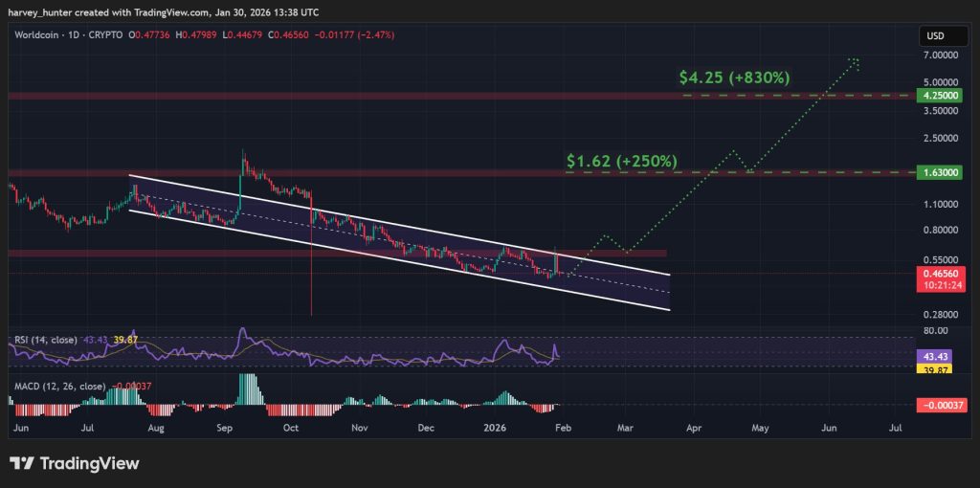
Task: Click the Worldcoin symbol title
Action: (38, 35)
